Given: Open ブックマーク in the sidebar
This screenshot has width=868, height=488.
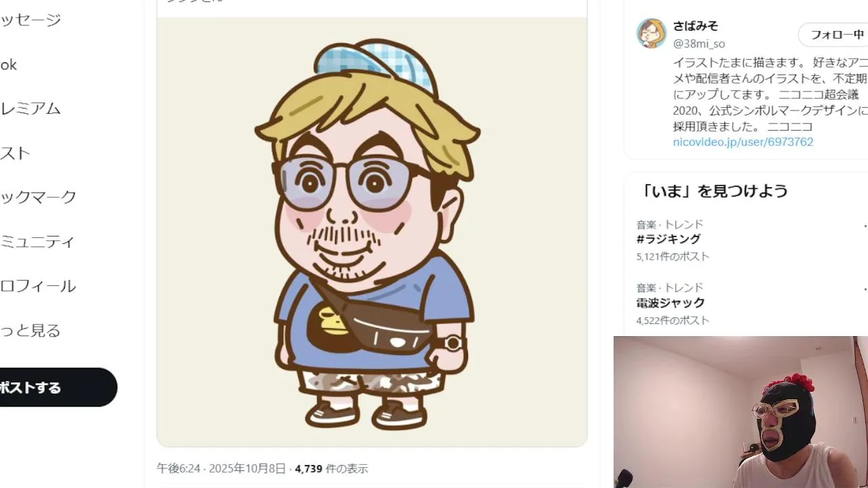Looking at the screenshot, I should (x=38, y=197).
